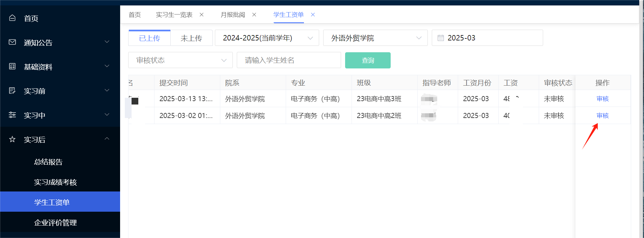Click 审核 link for 23电商中高2班 row
Screen dimensions: 644x238
coord(603,116)
